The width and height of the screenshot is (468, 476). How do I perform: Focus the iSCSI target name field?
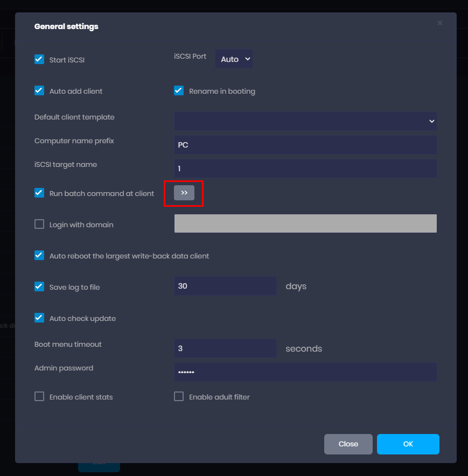point(305,169)
